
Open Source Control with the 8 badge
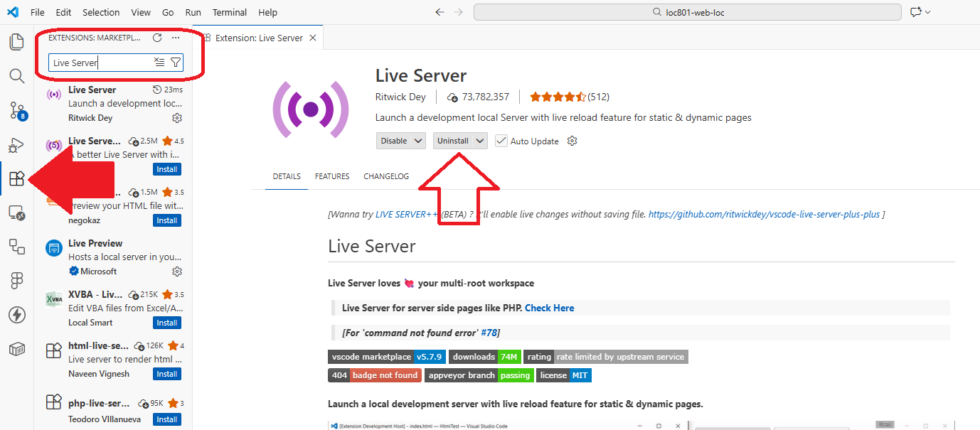click(x=16, y=110)
